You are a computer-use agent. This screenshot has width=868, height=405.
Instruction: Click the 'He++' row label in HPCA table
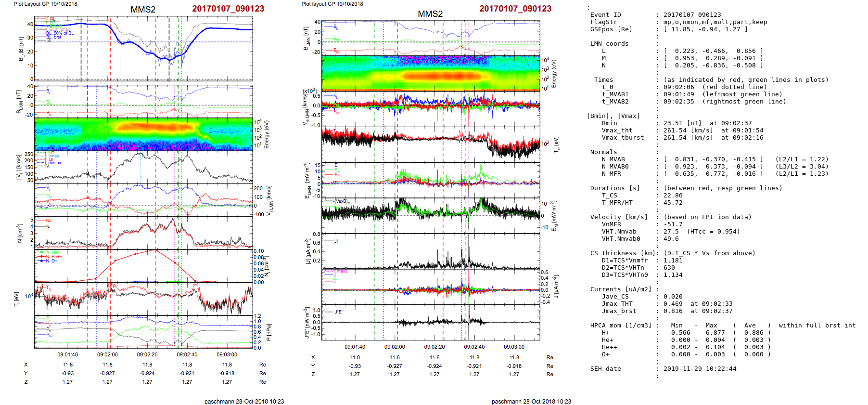(x=609, y=347)
